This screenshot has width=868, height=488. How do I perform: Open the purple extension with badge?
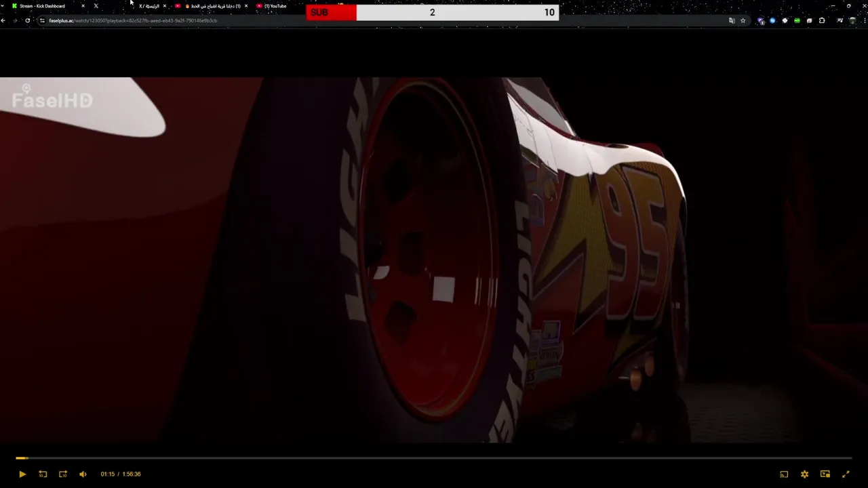tap(761, 20)
